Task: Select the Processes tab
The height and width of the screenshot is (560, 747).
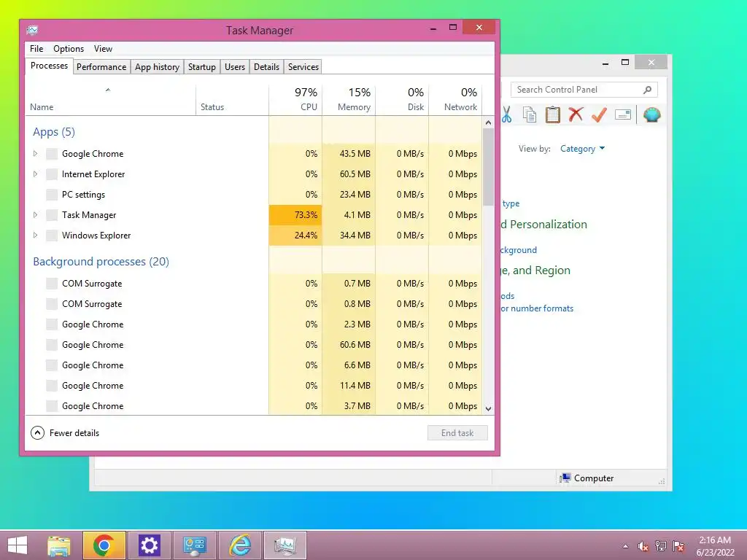Action: (x=49, y=66)
